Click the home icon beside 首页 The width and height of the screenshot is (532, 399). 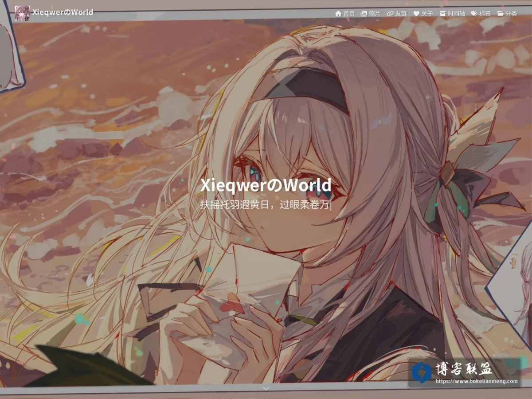[338, 14]
